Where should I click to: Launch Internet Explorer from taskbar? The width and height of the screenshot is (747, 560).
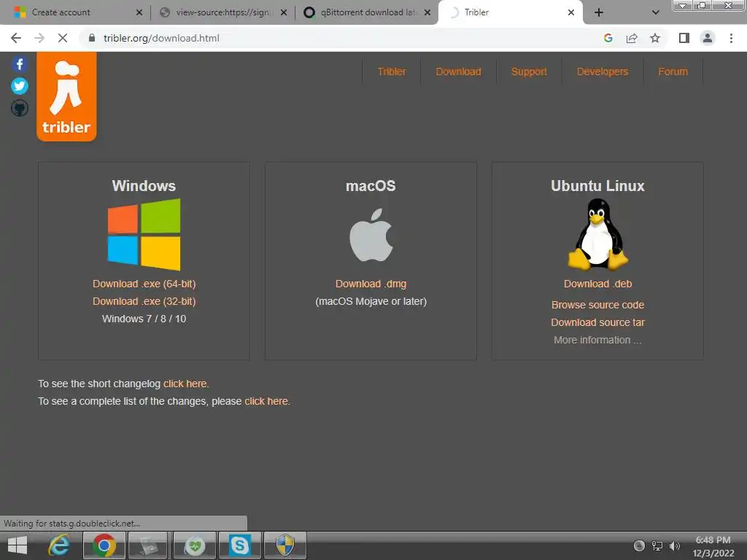click(x=59, y=545)
